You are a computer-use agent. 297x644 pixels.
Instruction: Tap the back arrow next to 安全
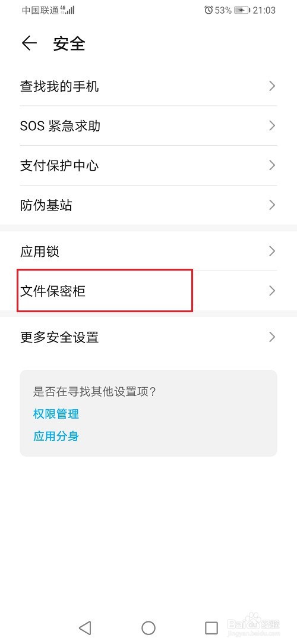[29, 43]
